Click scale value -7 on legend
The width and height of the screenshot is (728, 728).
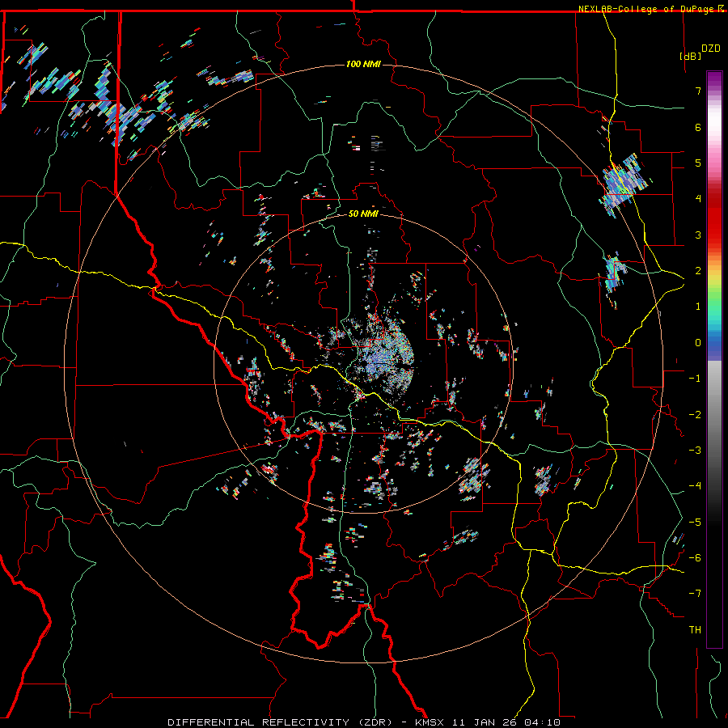(x=695, y=594)
